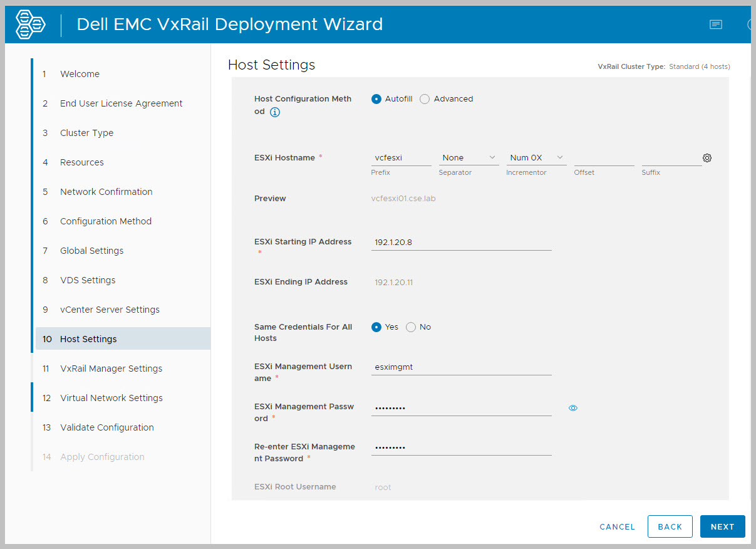
Task: Click the hostname Prefix field
Action: [401, 158]
